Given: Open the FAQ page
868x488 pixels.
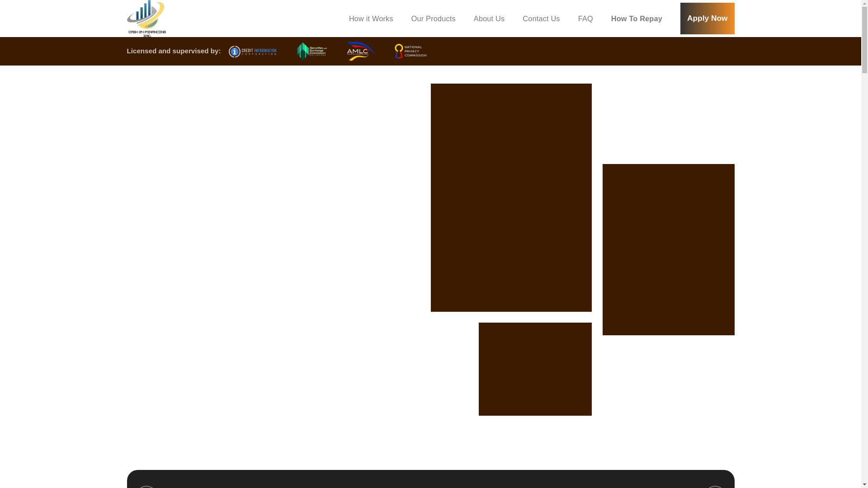Looking at the screenshot, I should [585, 19].
